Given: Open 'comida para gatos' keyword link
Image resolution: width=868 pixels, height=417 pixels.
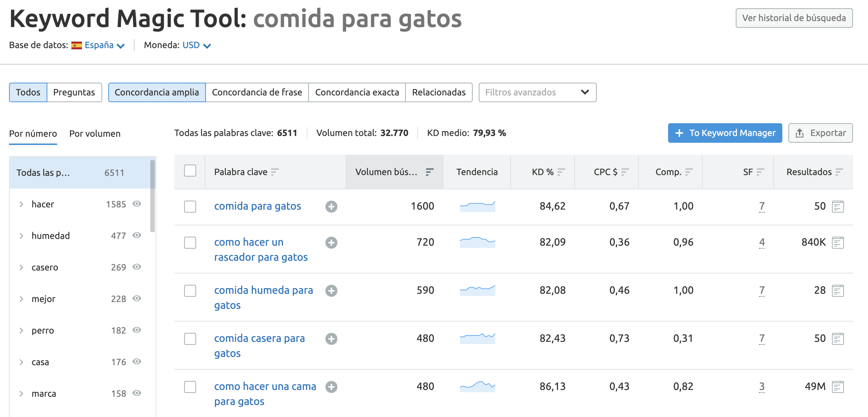Looking at the screenshot, I should pyautogui.click(x=258, y=206).
